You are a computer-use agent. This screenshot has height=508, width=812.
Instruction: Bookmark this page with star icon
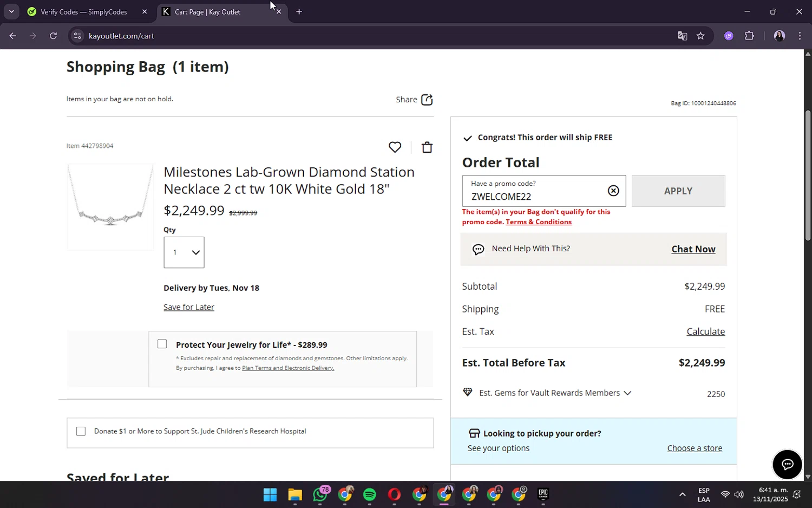tap(700, 36)
